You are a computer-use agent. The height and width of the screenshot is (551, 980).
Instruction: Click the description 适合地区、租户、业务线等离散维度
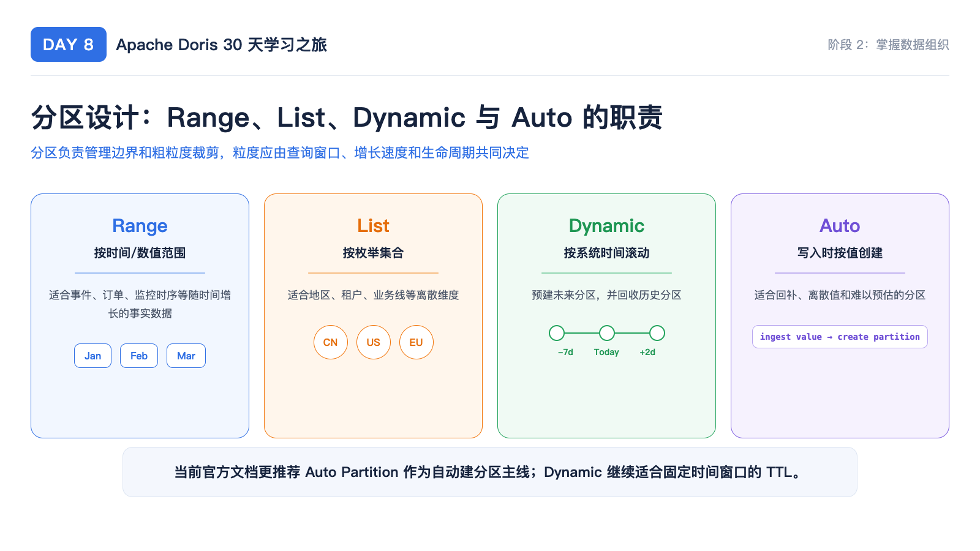(373, 295)
